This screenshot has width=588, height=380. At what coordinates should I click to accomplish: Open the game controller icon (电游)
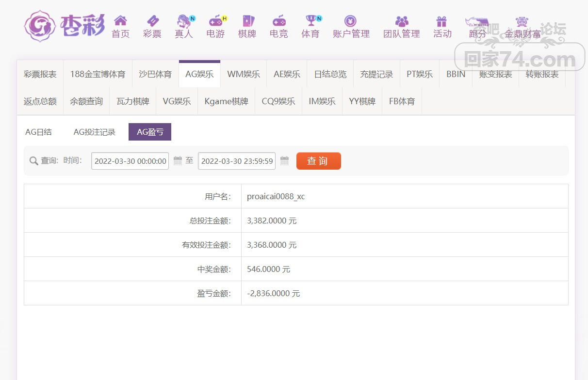[215, 21]
